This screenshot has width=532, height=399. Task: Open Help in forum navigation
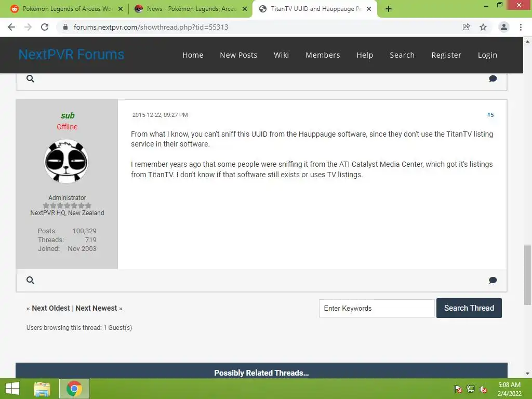[365, 55]
